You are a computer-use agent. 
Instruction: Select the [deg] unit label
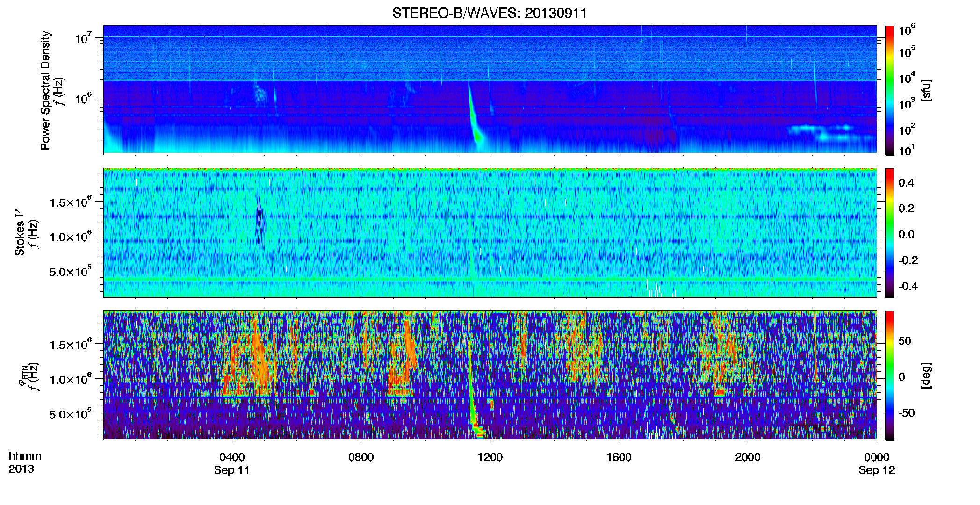[926, 375]
